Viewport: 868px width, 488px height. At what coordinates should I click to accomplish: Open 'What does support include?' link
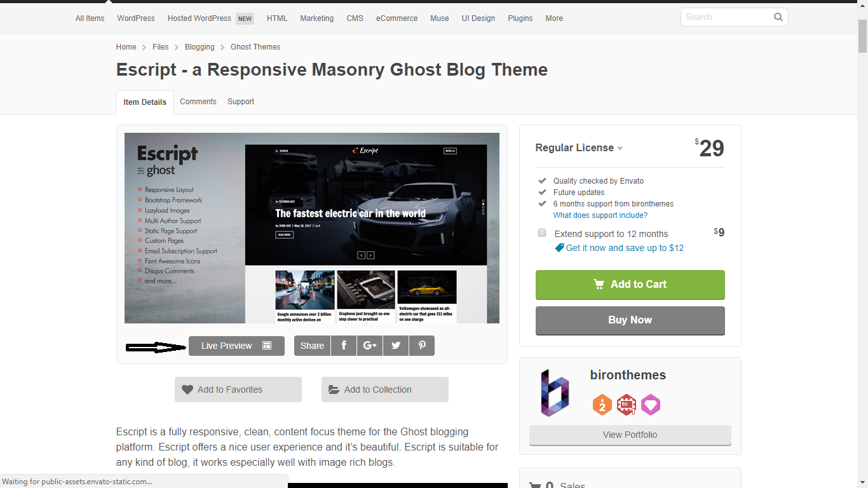click(600, 215)
